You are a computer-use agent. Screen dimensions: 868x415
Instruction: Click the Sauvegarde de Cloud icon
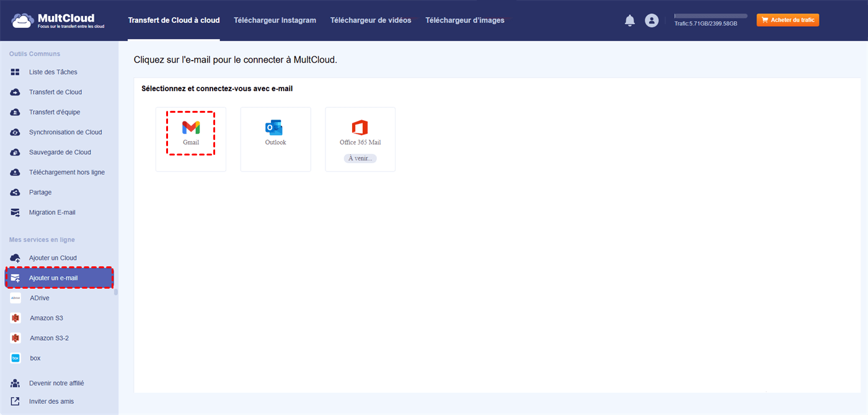(x=15, y=152)
